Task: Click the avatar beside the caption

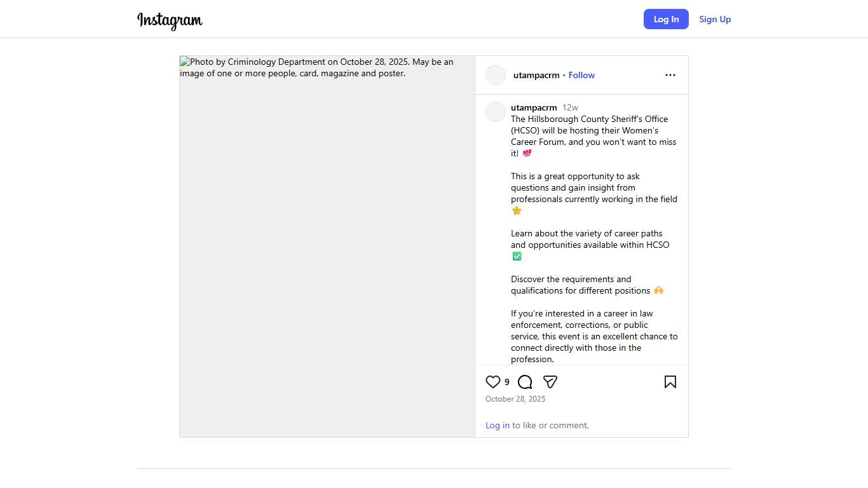Action: coord(496,112)
